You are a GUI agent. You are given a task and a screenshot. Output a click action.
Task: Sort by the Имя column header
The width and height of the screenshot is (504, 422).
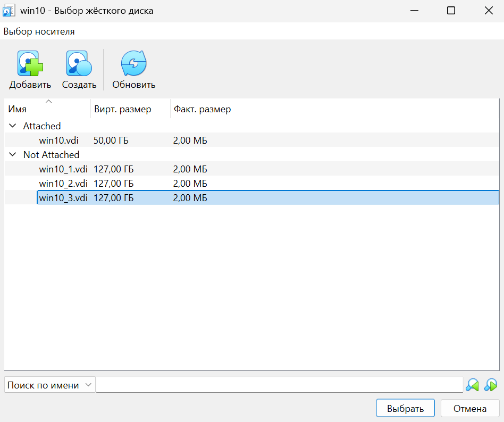[x=47, y=109]
